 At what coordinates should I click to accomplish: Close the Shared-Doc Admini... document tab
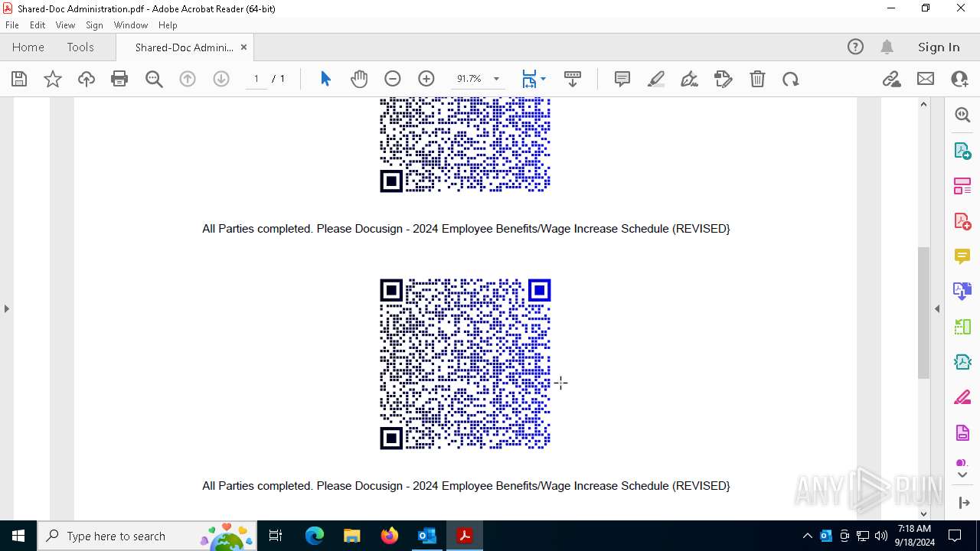(x=243, y=47)
